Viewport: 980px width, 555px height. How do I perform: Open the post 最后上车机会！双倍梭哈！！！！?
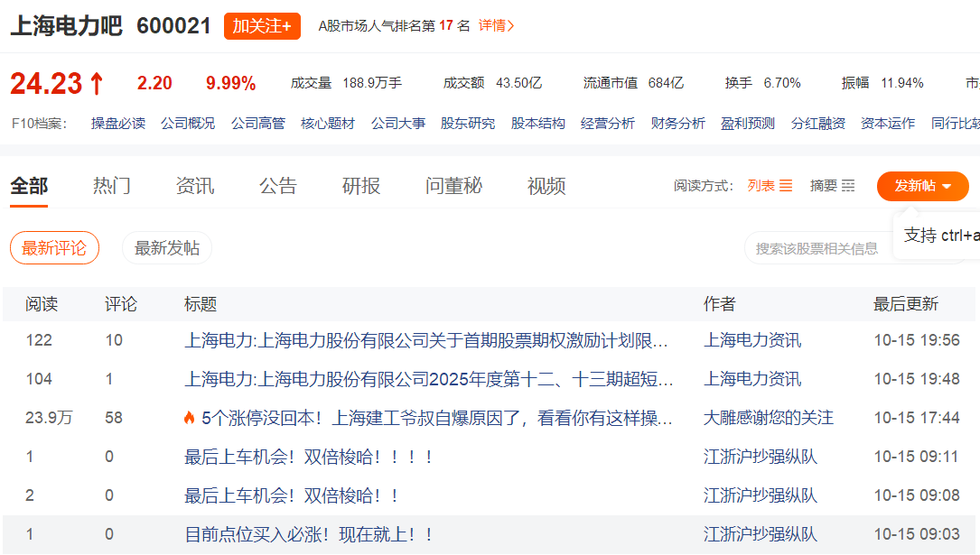point(309,457)
